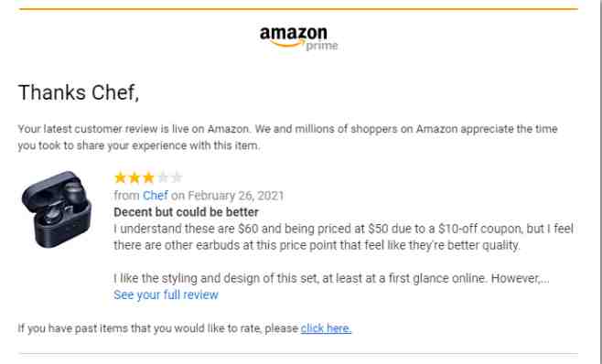
Task: Open 'See your full review' link
Action: point(166,294)
